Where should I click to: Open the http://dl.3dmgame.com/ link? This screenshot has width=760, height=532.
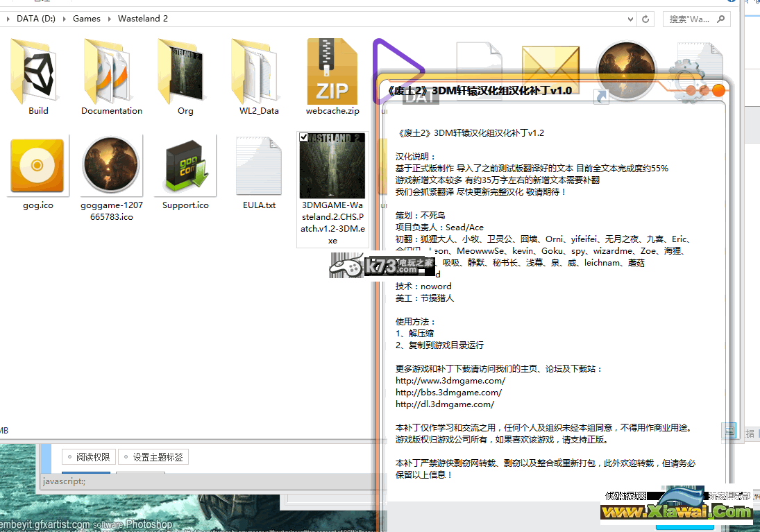click(445, 404)
